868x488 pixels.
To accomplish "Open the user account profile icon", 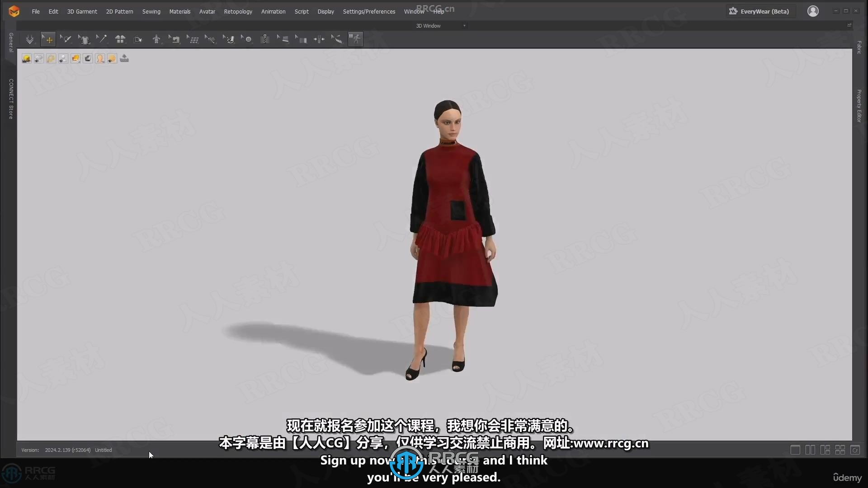I will coord(813,11).
